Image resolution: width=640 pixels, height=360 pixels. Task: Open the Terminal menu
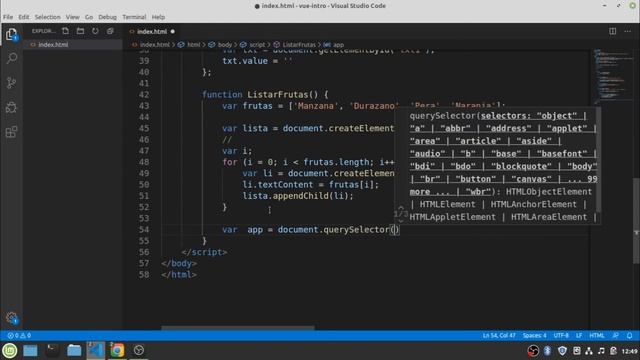(x=134, y=17)
